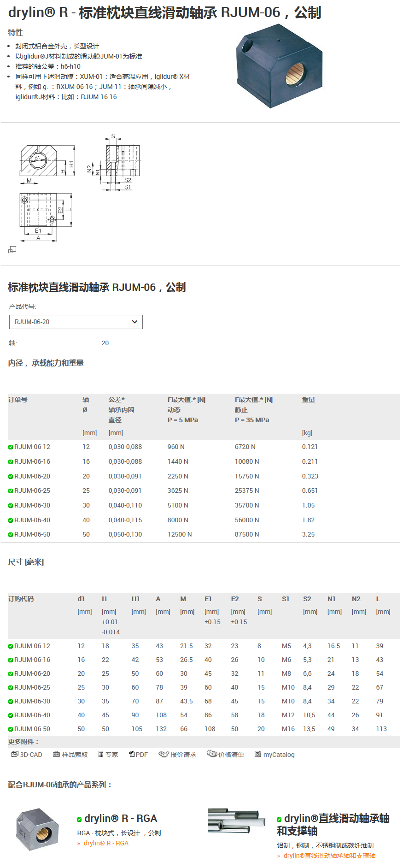
Task: Click the RJUM-06 pillow block product photo
Action: pyautogui.click(x=279, y=66)
